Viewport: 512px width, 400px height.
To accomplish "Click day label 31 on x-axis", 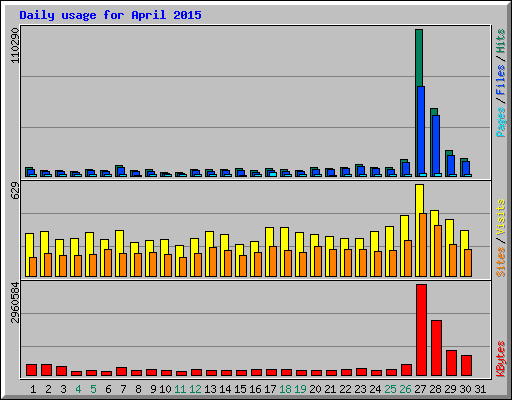I will 480,389.
